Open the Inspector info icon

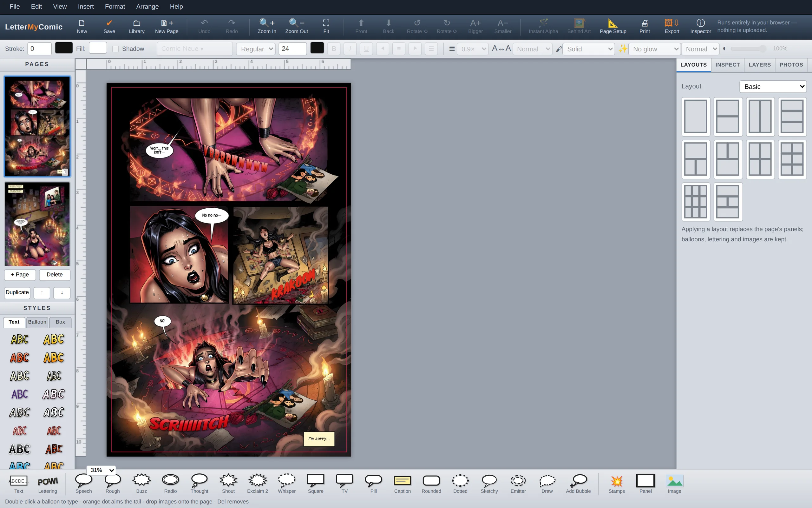tap(700, 23)
